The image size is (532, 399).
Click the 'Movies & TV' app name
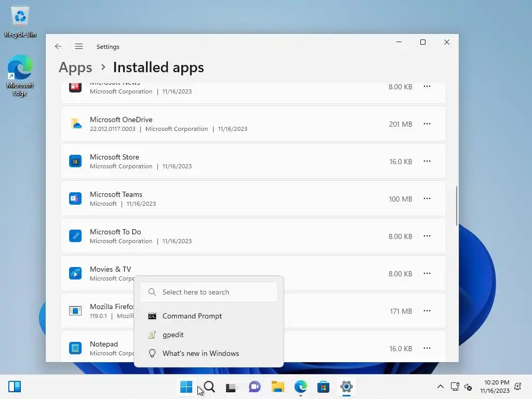tap(110, 269)
